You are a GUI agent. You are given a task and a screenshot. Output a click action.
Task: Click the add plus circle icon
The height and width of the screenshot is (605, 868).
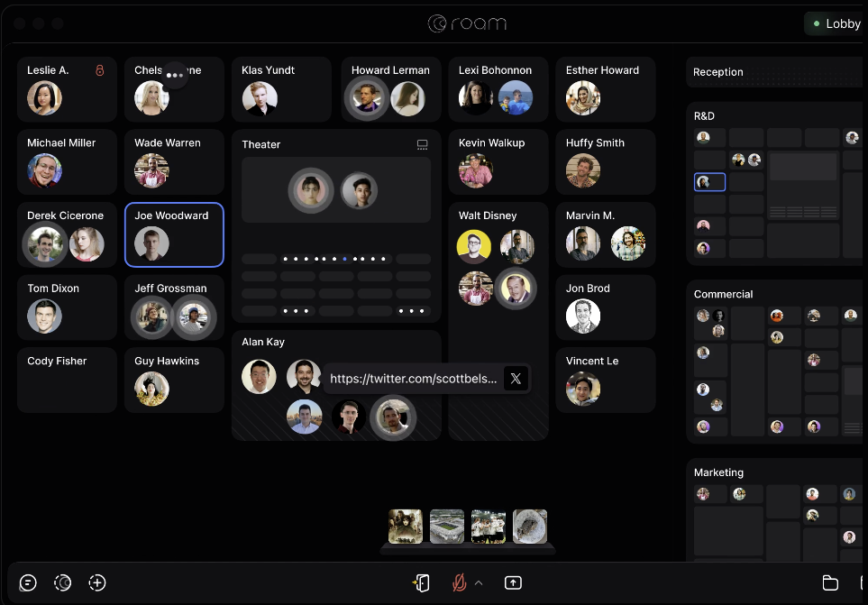(x=97, y=582)
